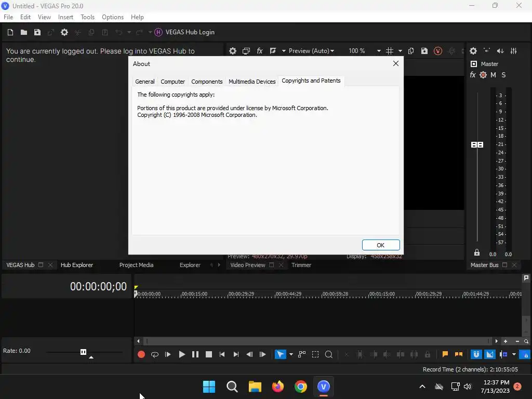Open Preview (Auto) quality dropdown
Screen dimensions: 532x399
(x=311, y=51)
